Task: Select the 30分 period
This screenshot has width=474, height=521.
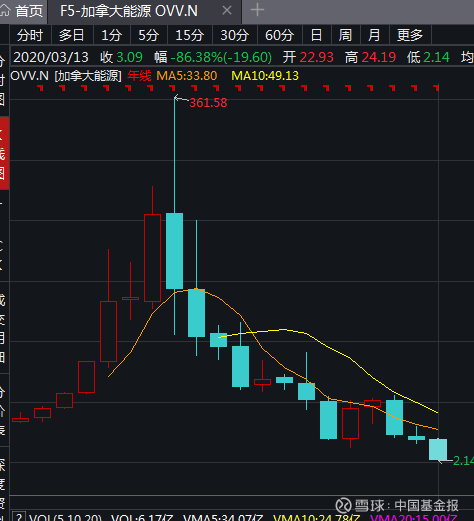Action: tap(235, 35)
